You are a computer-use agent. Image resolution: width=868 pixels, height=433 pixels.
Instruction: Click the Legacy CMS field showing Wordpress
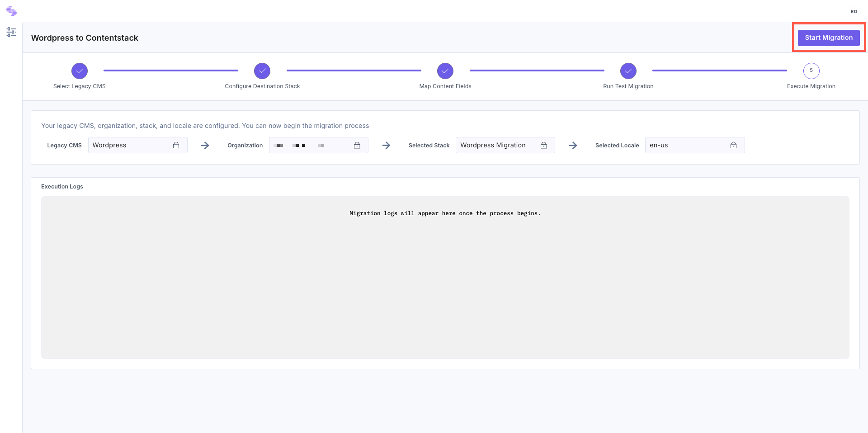click(x=138, y=145)
